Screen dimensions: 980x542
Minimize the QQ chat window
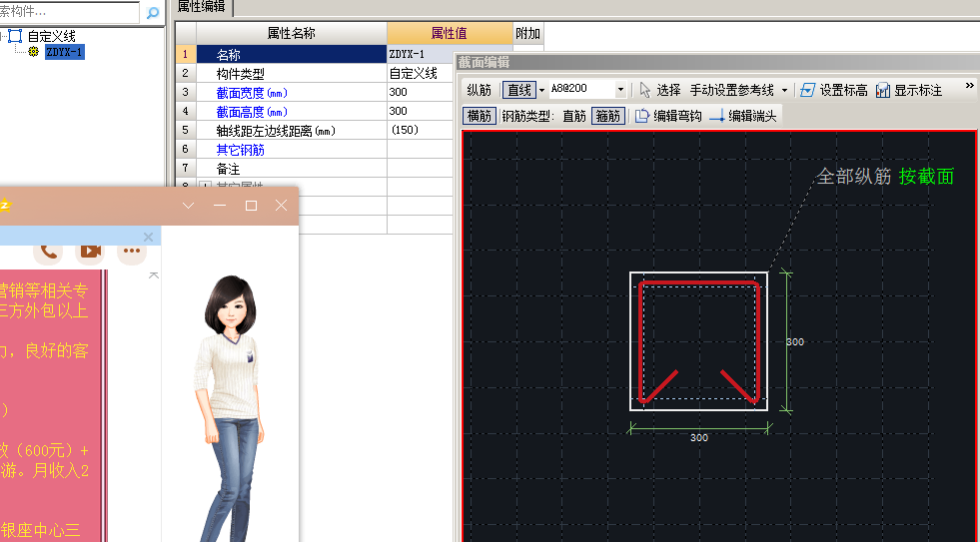point(220,206)
